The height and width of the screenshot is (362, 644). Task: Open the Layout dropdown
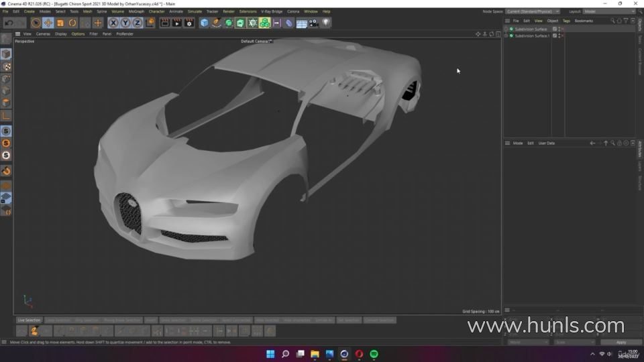point(608,11)
